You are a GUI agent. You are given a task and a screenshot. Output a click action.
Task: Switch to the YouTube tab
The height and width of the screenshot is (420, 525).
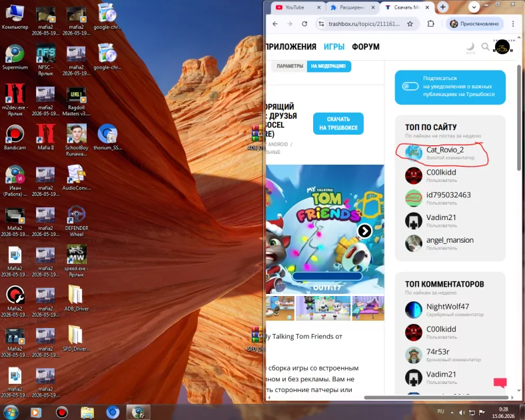pyautogui.click(x=294, y=7)
